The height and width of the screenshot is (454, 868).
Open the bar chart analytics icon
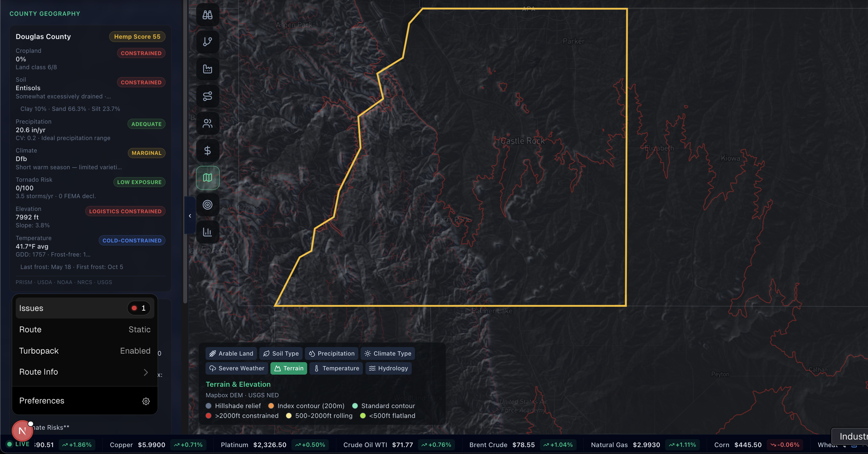pos(207,232)
